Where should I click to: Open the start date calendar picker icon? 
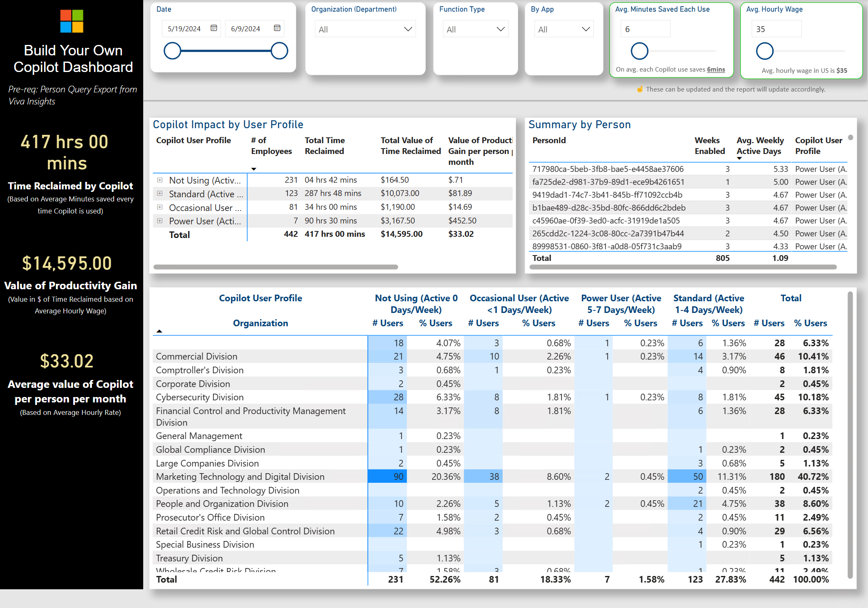pyautogui.click(x=214, y=28)
